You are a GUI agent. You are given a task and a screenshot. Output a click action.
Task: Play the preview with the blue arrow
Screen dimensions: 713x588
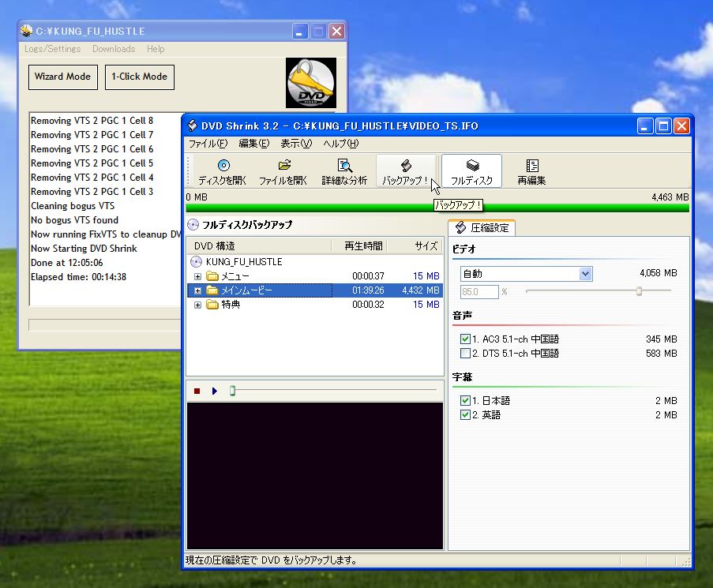click(215, 391)
